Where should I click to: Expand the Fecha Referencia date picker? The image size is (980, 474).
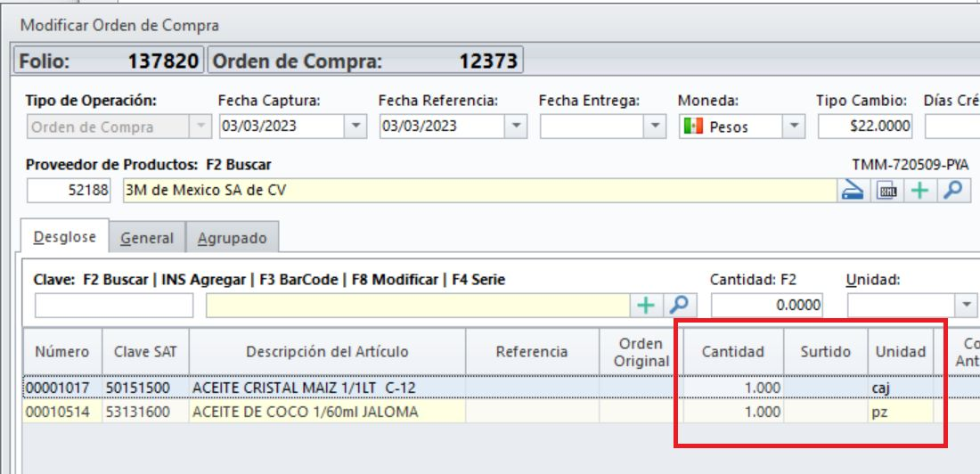tap(517, 127)
